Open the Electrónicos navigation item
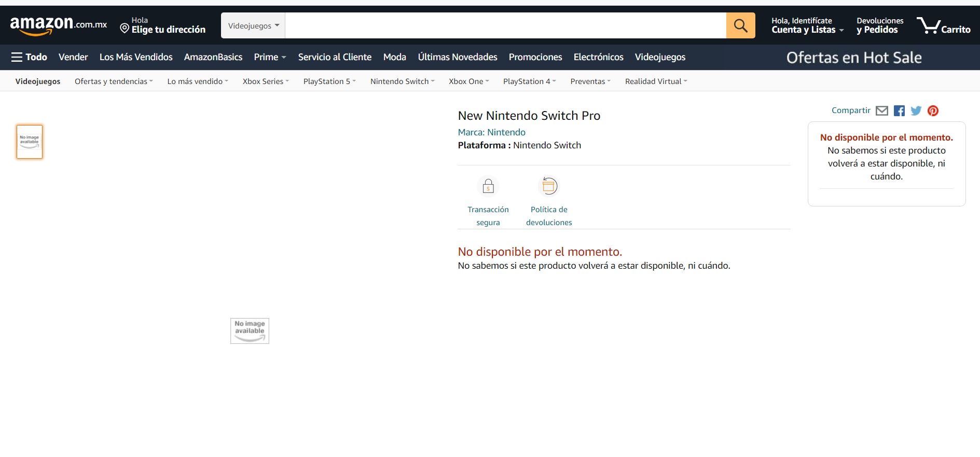Image resolution: width=980 pixels, height=457 pixels. click(598, 57)
